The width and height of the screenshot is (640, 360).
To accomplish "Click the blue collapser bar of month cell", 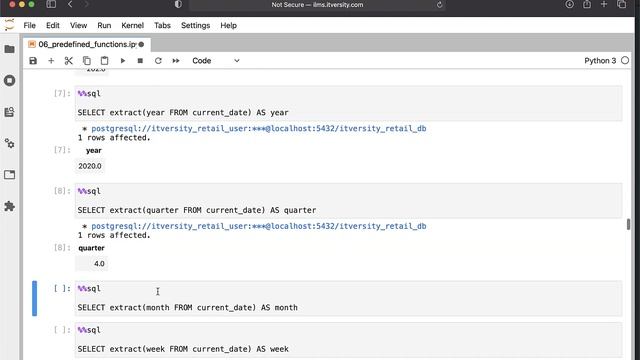I will point(35,298).
